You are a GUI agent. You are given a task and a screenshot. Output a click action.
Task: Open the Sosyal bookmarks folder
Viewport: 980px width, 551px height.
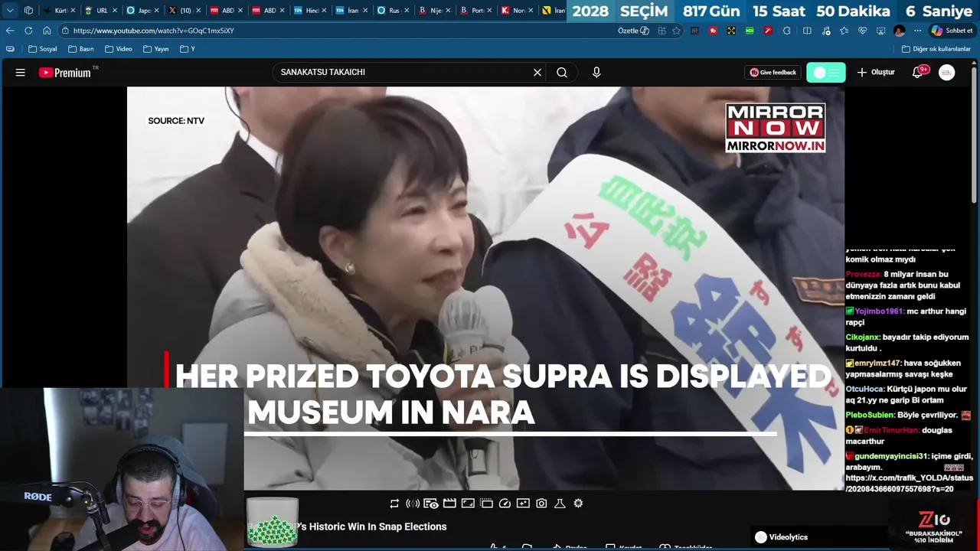pos(43,49)
